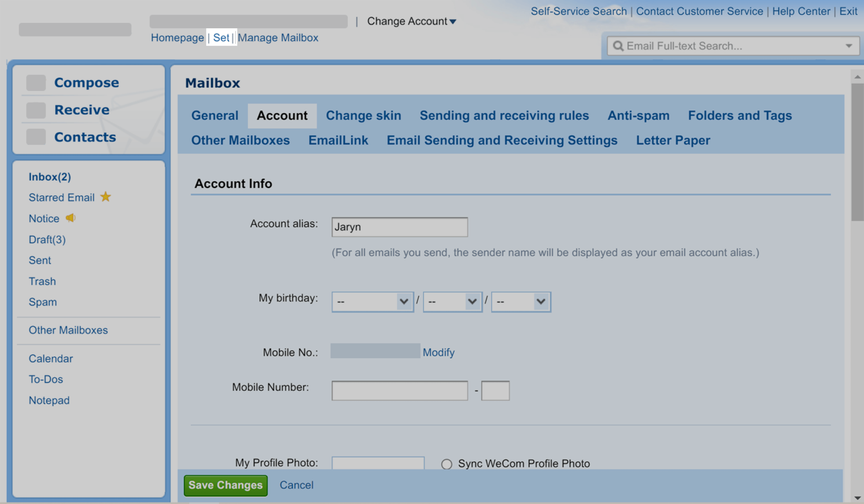The width and height of the screenshot is (864, 504).
Task: Open the Draft(3) folder
Action: click(x=47, y=239)
